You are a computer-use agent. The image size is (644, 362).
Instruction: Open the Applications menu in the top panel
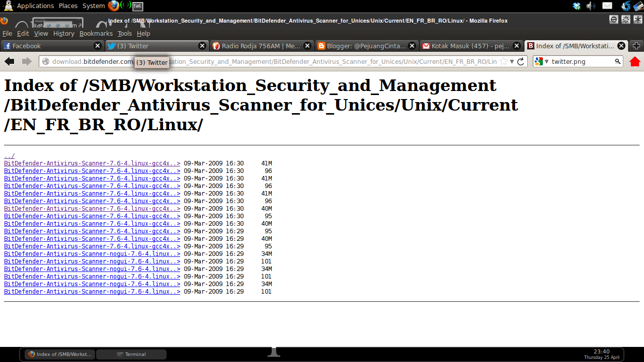(35, 6)
